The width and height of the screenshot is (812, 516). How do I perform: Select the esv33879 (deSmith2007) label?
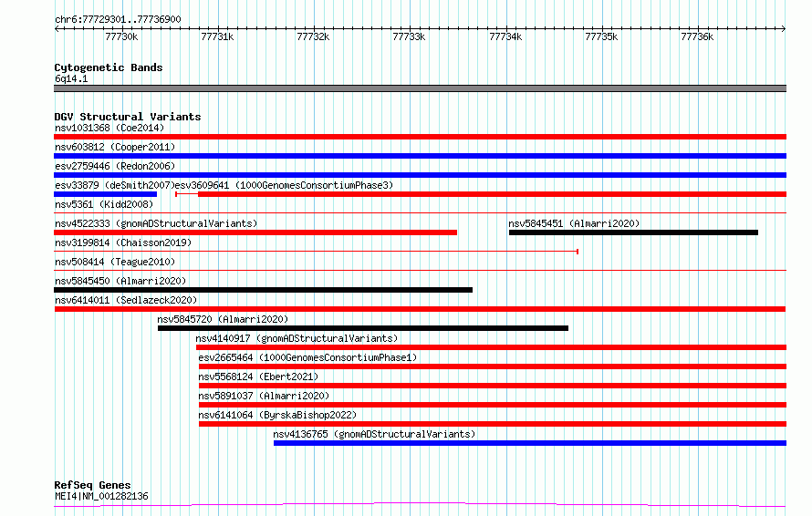(x=115, y=185)
